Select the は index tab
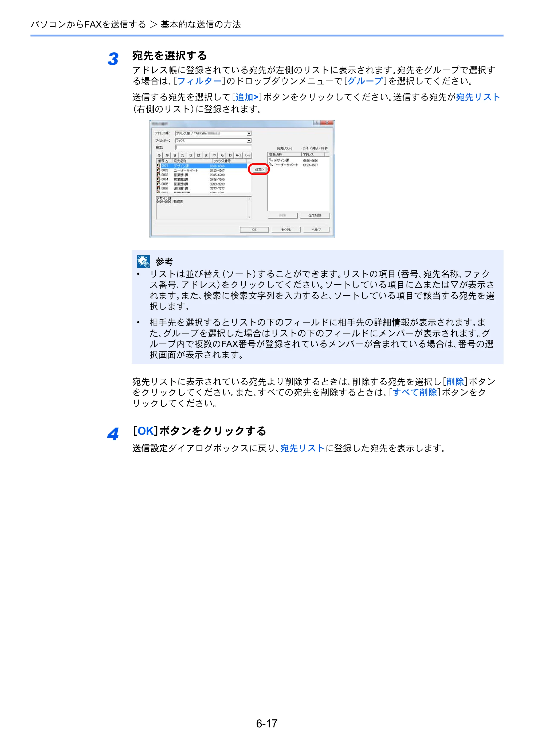Screen dimensions: 534x756 [199, 155]
